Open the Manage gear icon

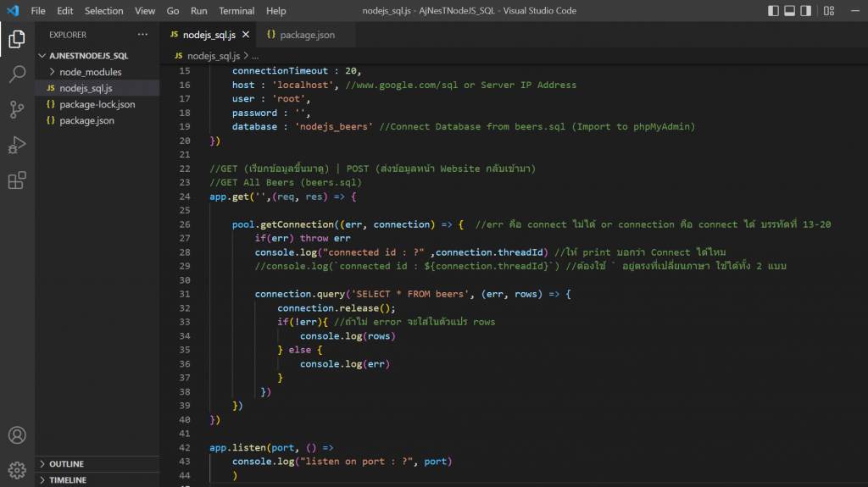(x=17, y=469)
